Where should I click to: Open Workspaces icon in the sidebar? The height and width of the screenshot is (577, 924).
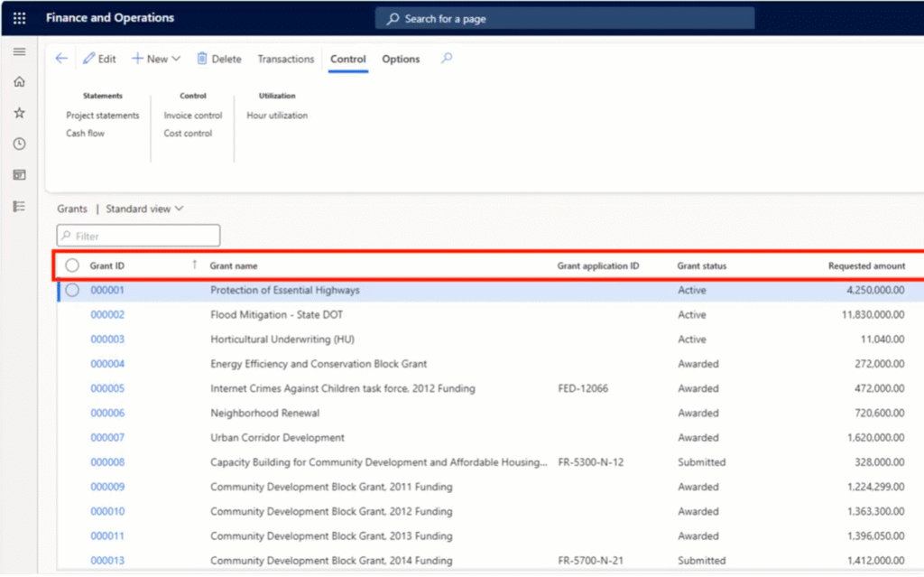[19, 175]
